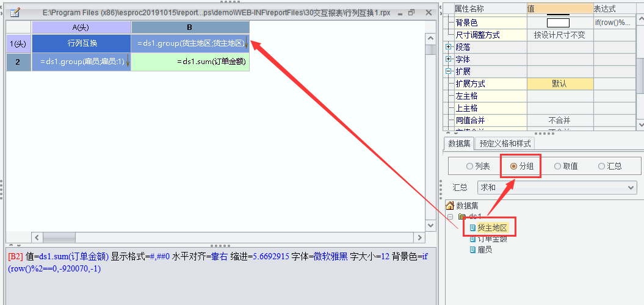The image size is (644, 305).
Task: Select the 订单金额 field in dataset tree
Action: 492,239
